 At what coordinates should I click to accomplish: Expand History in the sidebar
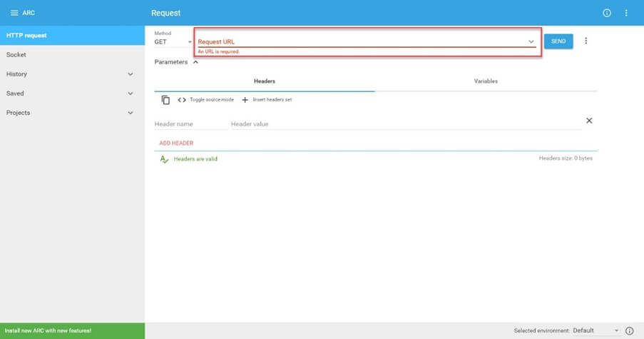(130, 74)
